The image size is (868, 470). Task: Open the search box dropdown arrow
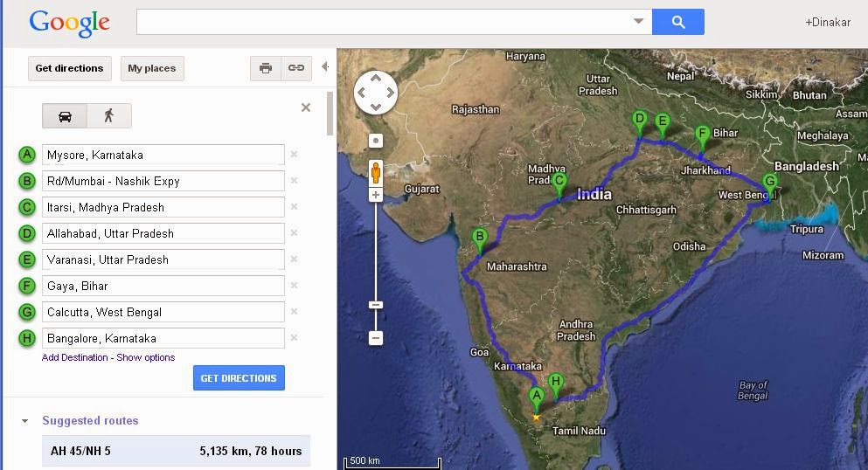click(x=638, y=21)
